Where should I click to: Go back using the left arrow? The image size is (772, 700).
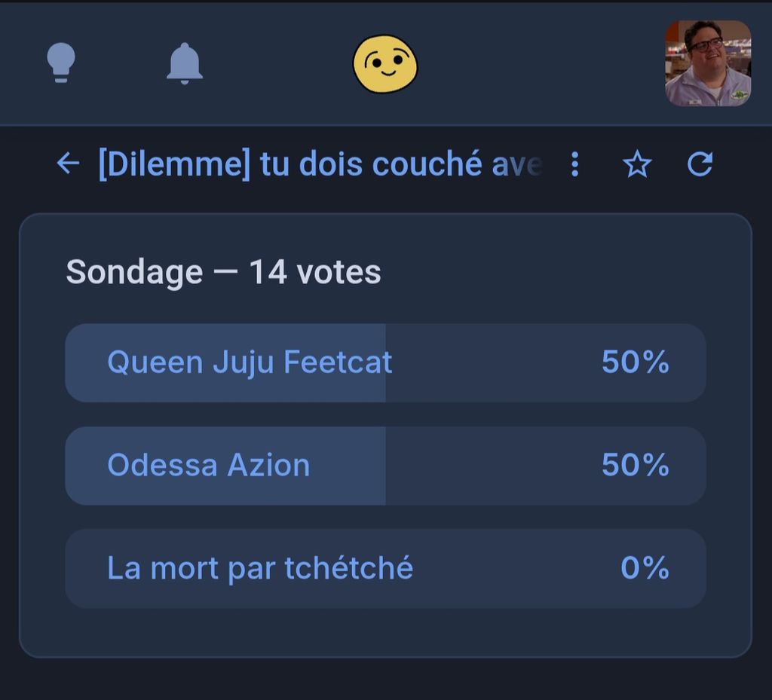68,164
